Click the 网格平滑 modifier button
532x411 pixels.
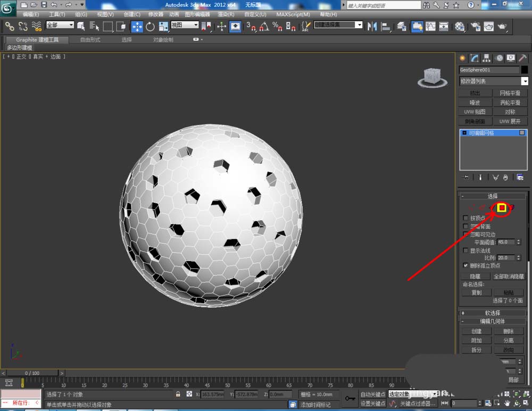[510, 93]
